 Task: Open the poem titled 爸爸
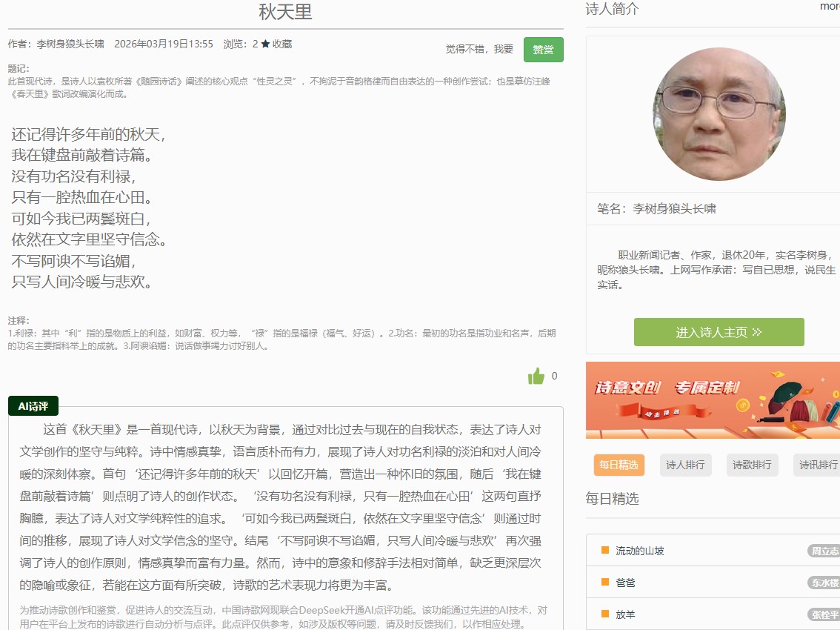pyautogui.click(x=626, y=583)
